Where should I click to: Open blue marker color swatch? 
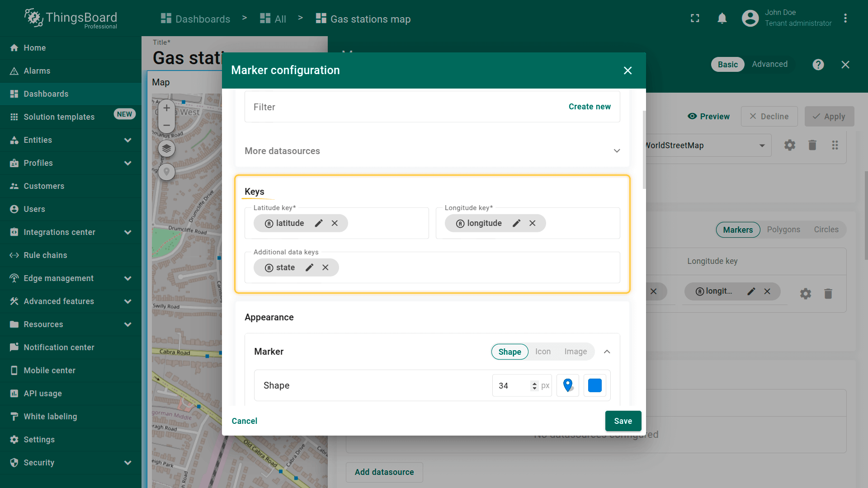pyautogui.click(x=594, y=385)
